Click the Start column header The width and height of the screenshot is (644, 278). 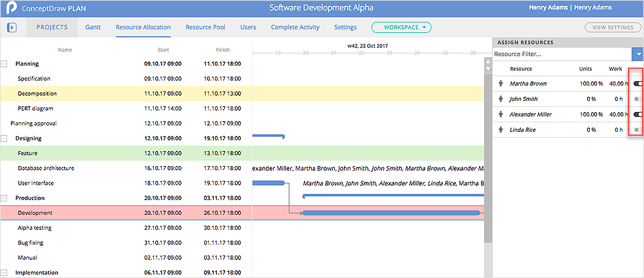163,50
